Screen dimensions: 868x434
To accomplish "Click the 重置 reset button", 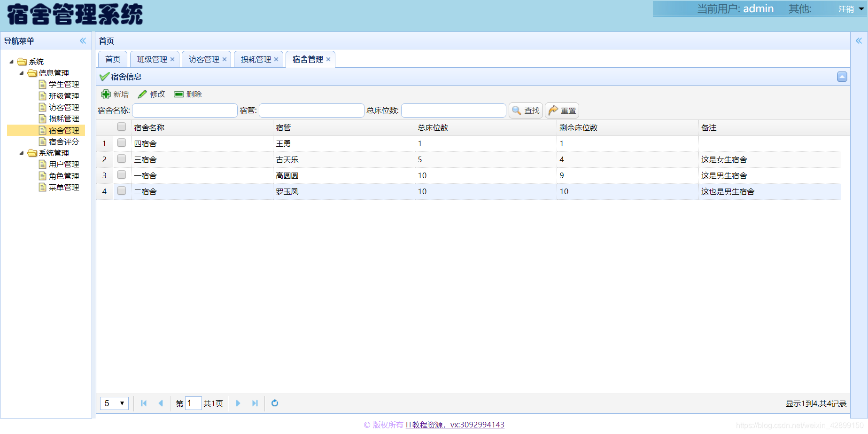I will [562, 110].
